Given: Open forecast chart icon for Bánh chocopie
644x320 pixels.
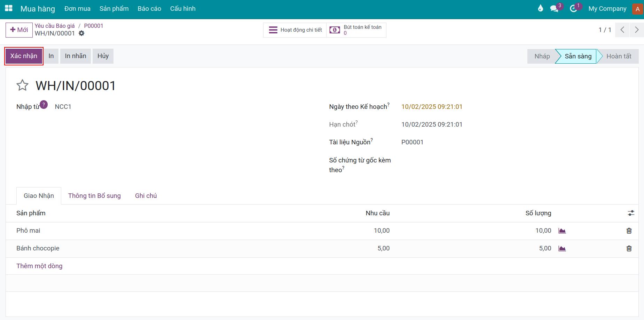Looking at the screenshot, I should point(562,248).
